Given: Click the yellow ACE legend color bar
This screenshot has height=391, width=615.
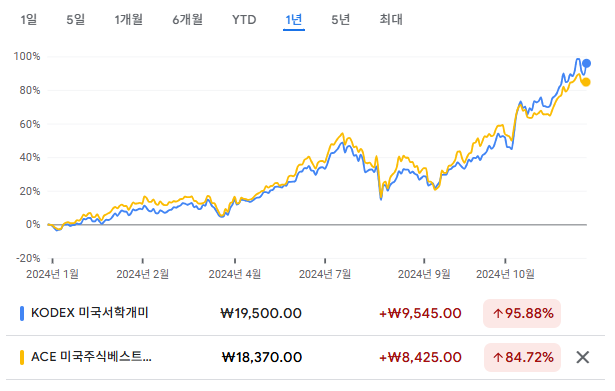Looking at the screenshot, I should click(22, 357).
